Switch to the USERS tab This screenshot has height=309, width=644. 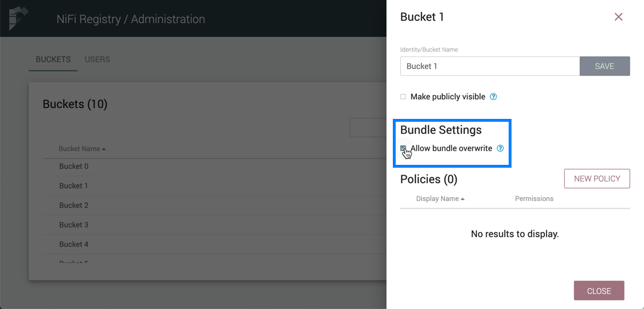tap(97, 59)
